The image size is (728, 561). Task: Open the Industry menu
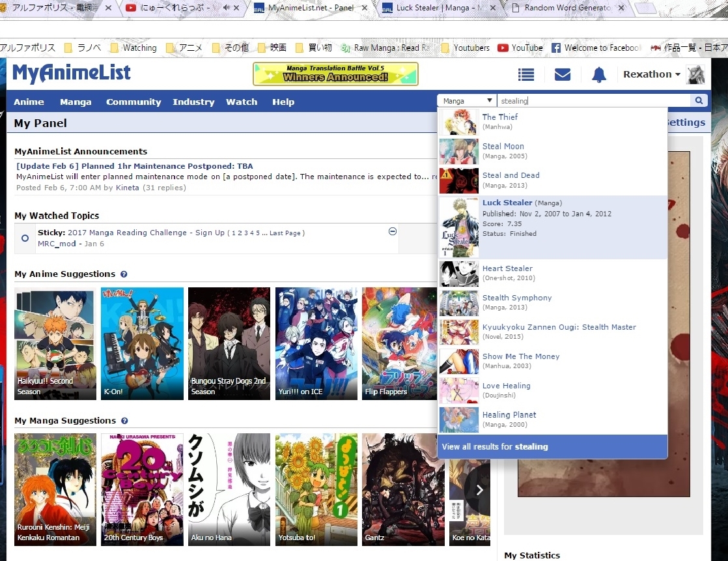tap(193, 102)
